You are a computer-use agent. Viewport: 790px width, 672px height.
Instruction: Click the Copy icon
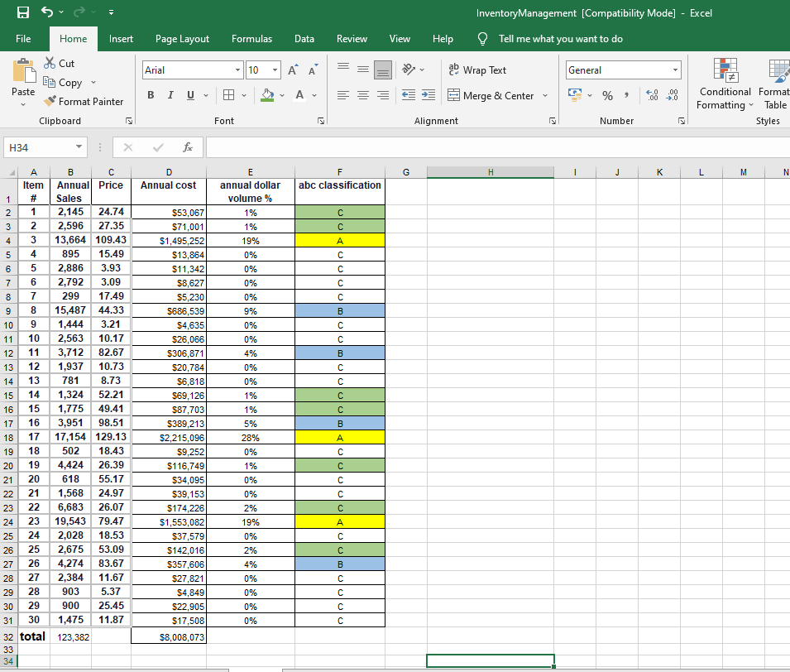(49, 82)
